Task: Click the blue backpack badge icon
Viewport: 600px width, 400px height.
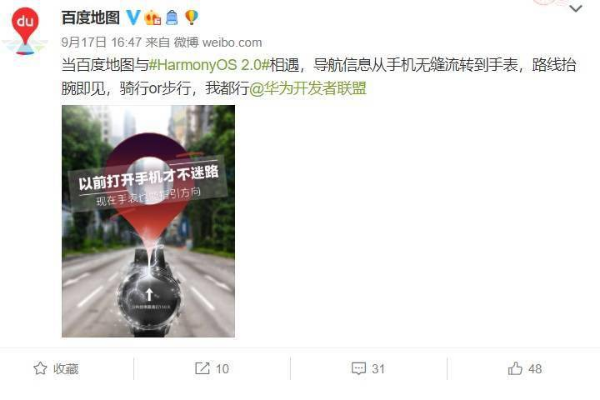Action: [172, 18]
